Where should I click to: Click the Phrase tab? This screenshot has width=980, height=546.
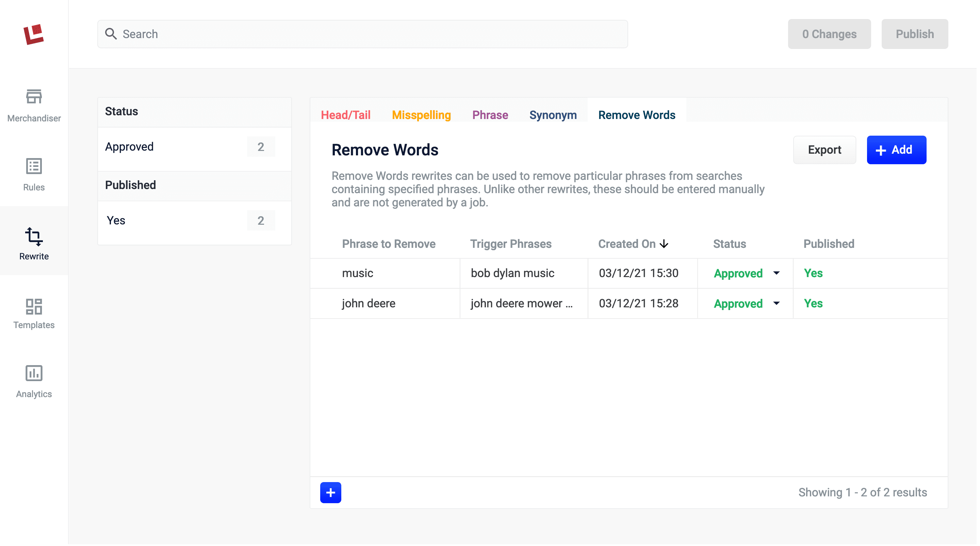pyautogui.click(x=490, y=115)
